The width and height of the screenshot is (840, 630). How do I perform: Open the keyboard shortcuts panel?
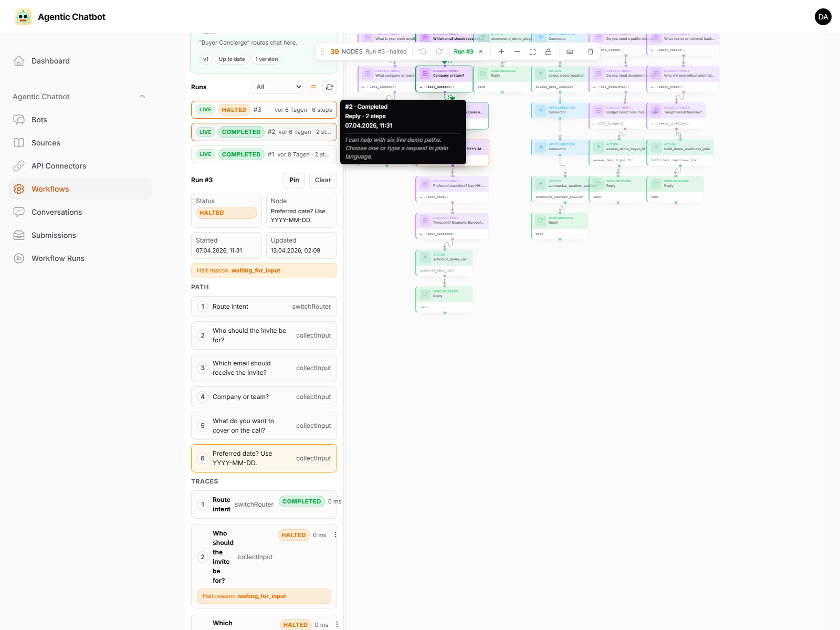click(x=569, y=51)
